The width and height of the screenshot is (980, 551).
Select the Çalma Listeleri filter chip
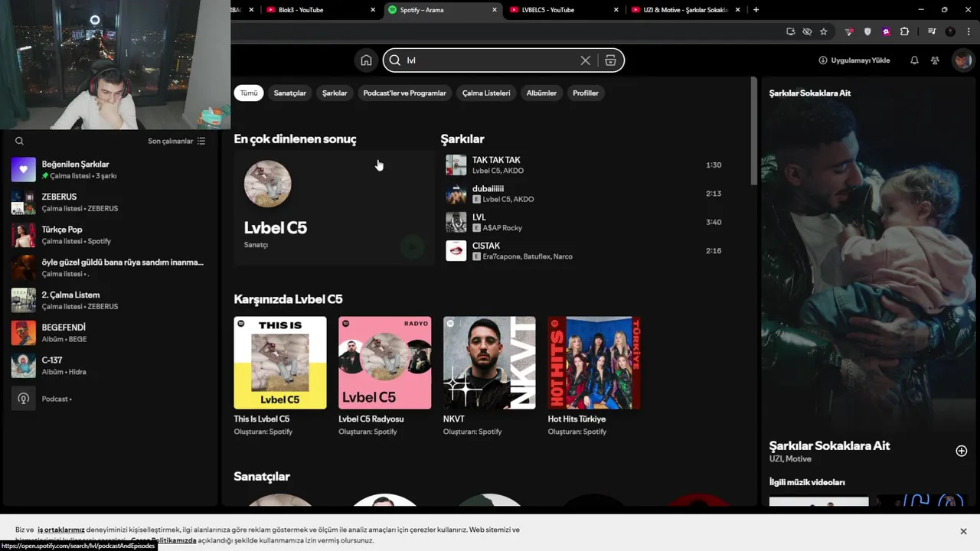(x=486, y=93)
